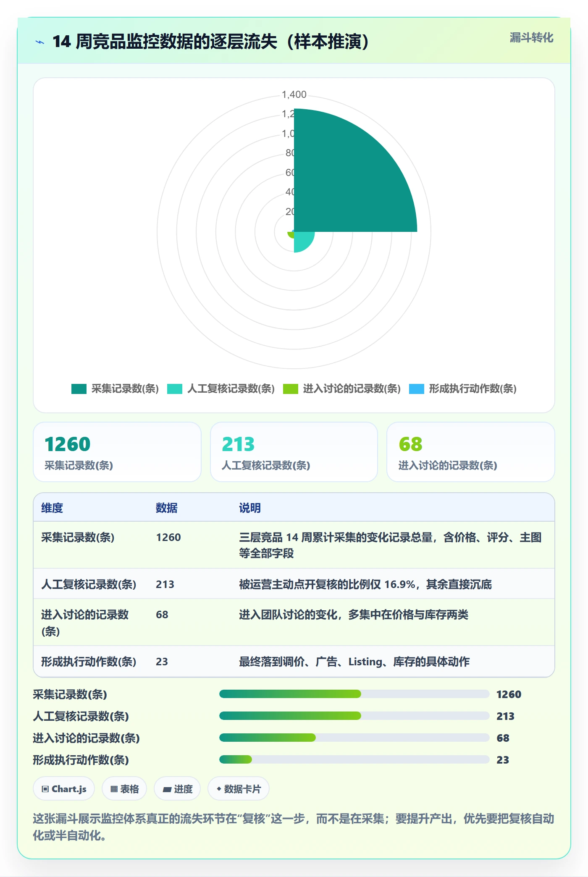
Task: Select the 213 人工复核记录数 data card
Action: coord(294,452)
